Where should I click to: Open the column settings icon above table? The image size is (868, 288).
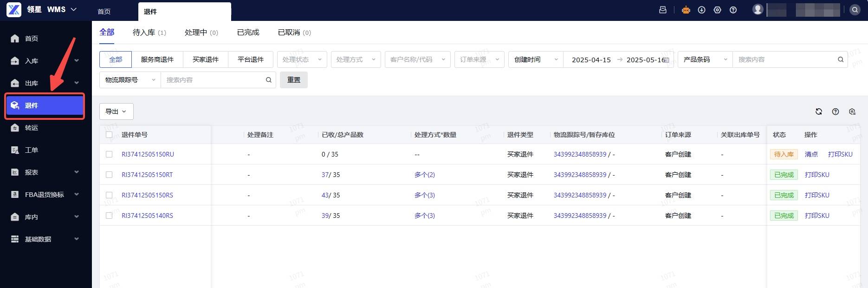[x=852, y=111]
